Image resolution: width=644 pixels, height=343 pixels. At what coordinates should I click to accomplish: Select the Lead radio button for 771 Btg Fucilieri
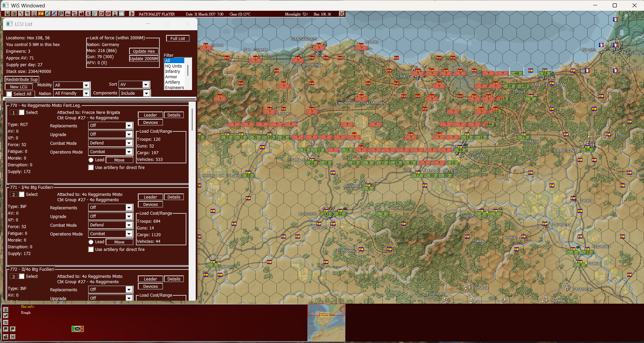(91, 242)
